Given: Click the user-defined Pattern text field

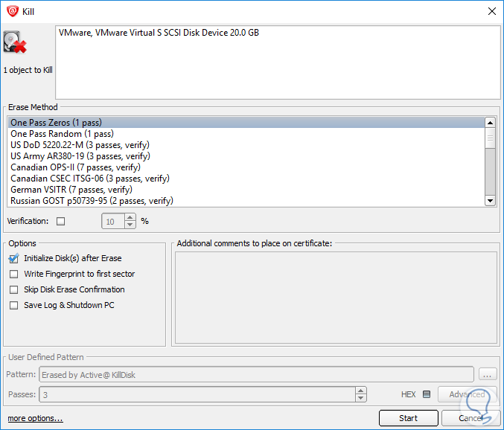Looking at the screenshot, I should point(256,375).
